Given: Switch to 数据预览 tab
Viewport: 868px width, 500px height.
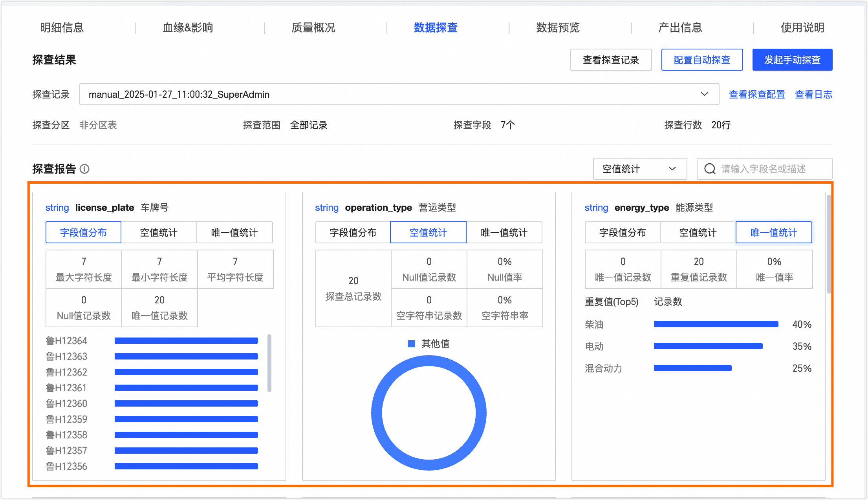Looking at the screenshot, I should tap(558, 27).
